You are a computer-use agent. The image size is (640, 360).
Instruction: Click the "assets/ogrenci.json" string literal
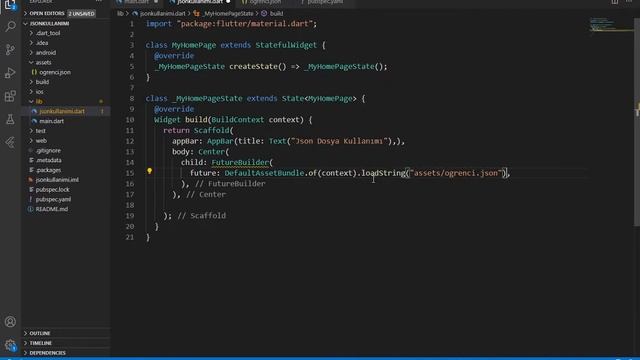tap(456, 173)
